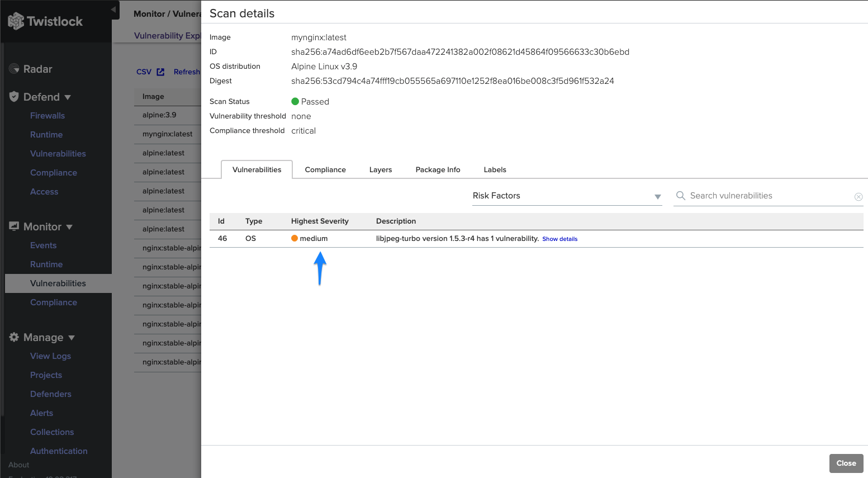Close the Scan details panel
868x478 pixels.
click(x=846, y=463)
